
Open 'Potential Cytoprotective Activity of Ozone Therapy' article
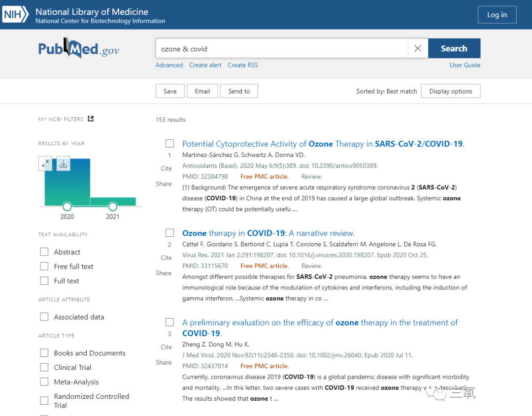[323, 144]
